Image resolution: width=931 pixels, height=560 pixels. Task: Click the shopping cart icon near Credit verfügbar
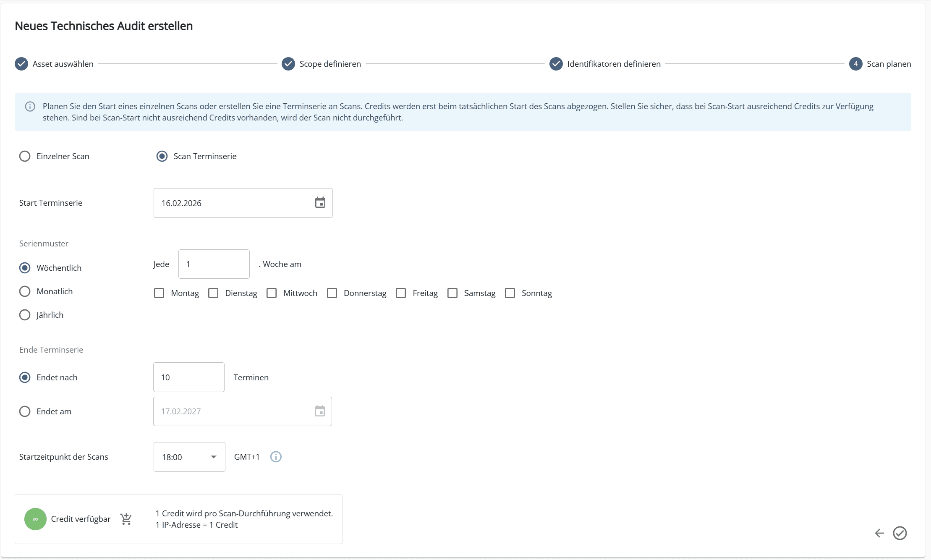(126, 519)
